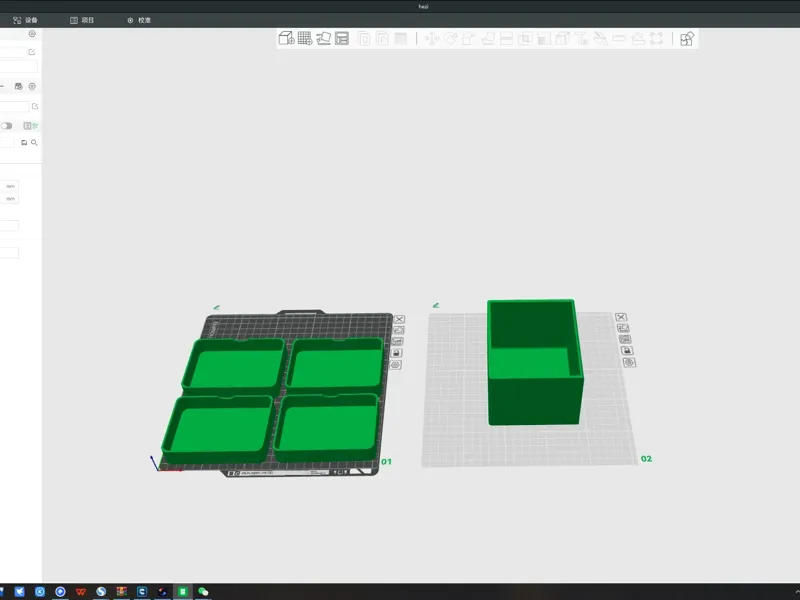Lock plate 01
The width and height of the screenshot is (800, 600).
tap(396, 353)
